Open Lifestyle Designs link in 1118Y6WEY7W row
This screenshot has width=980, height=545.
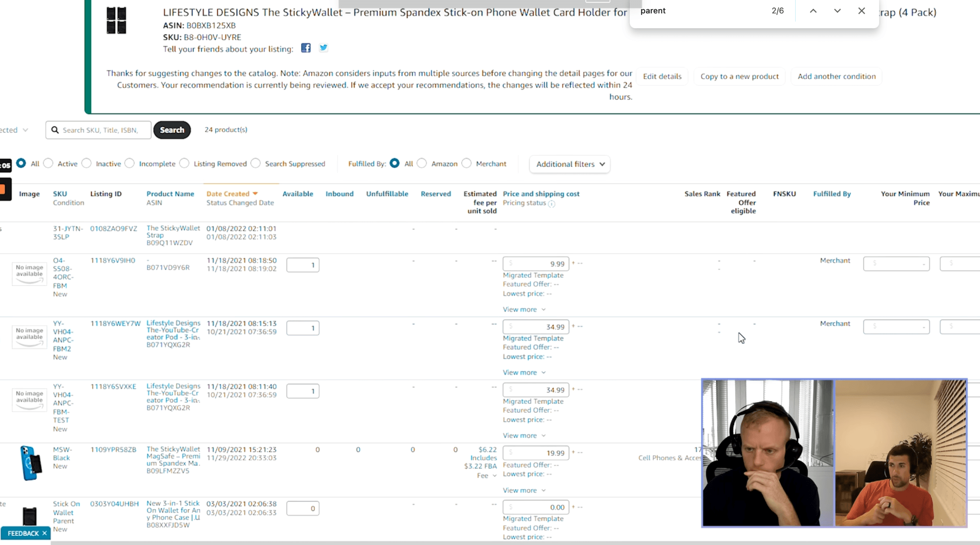click(x=173, y=330)
